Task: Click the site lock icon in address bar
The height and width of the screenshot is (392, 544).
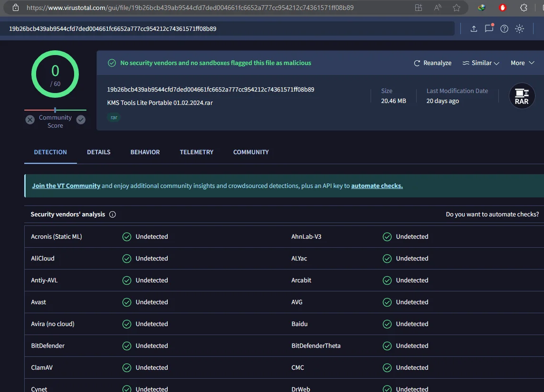Action: [16, 8]
